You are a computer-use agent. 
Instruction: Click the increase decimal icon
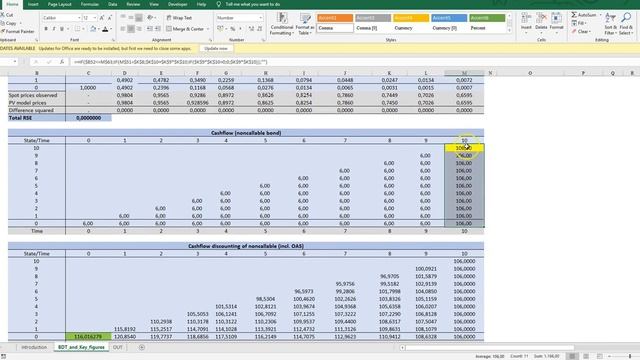point(251,29)
